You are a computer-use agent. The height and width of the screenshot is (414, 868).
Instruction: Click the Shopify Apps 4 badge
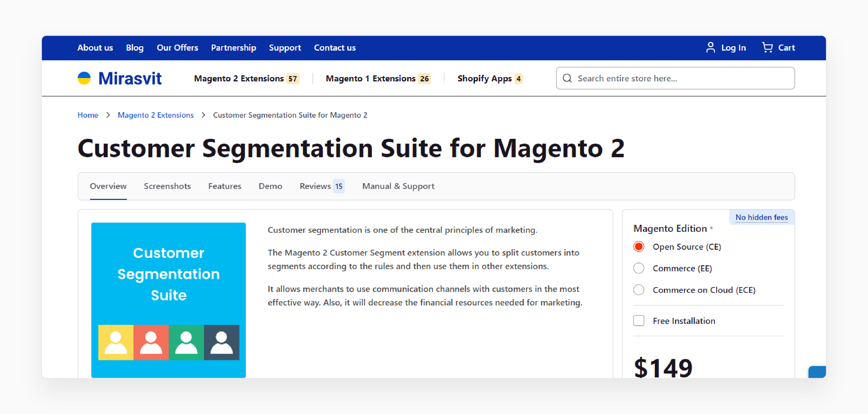pos(519,78)
